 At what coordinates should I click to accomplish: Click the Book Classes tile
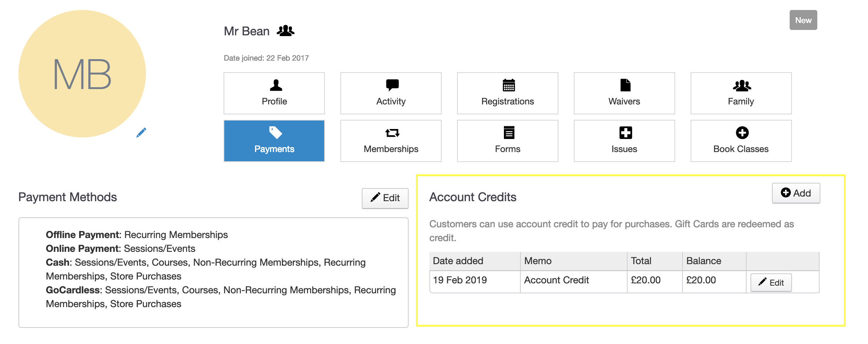(741, 141)
